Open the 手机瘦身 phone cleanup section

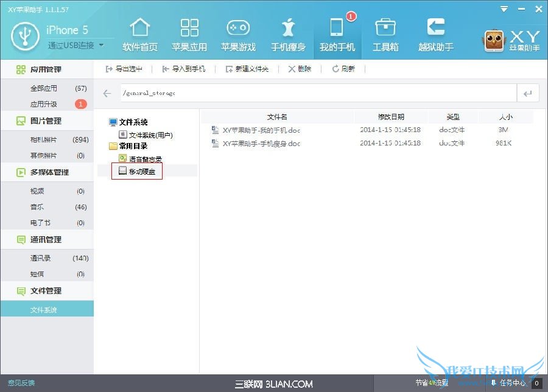(288, 35)
